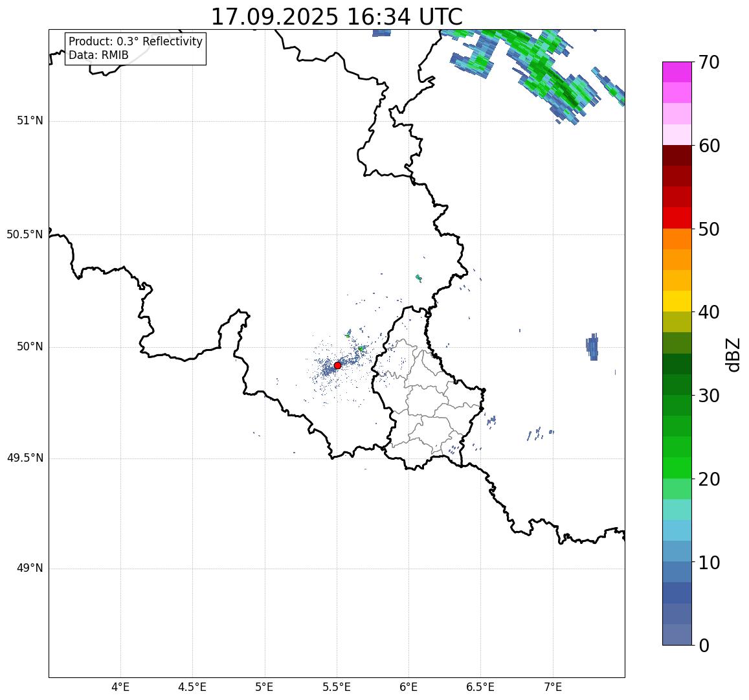Click the colorbar tick label 70
This screenshot has width=749, height=700.
pyautogui.click(x=709, y=62)
